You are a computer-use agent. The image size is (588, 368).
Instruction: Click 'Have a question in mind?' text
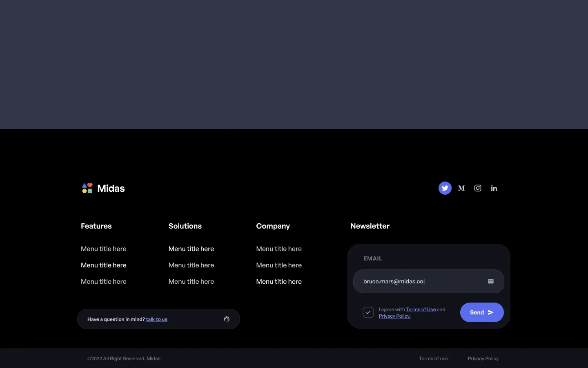116,319
